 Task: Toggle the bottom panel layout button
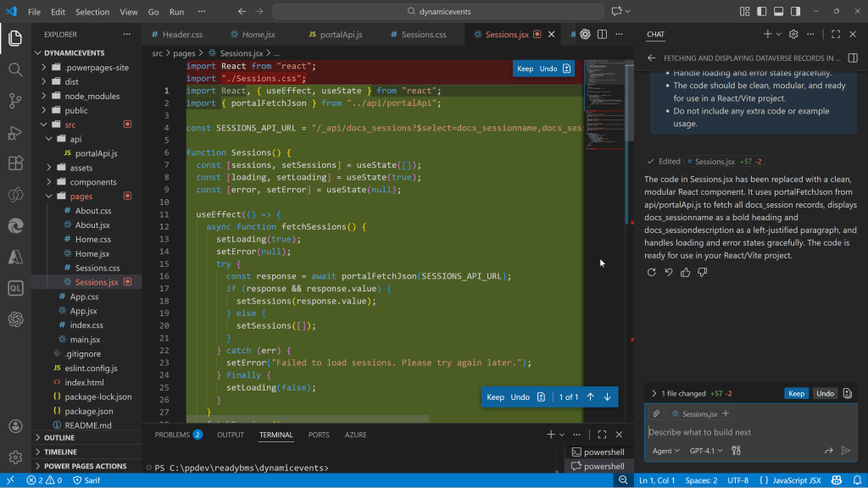(x=776, y=12)
